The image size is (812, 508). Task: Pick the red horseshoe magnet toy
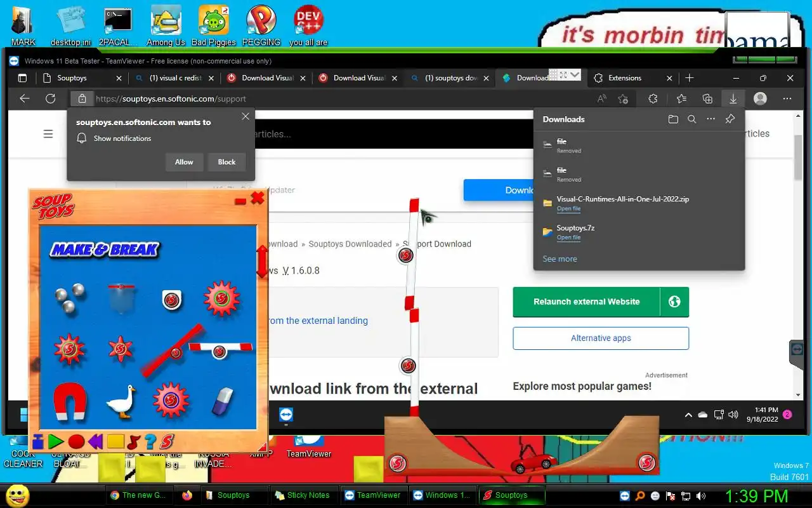pos(69,401)
